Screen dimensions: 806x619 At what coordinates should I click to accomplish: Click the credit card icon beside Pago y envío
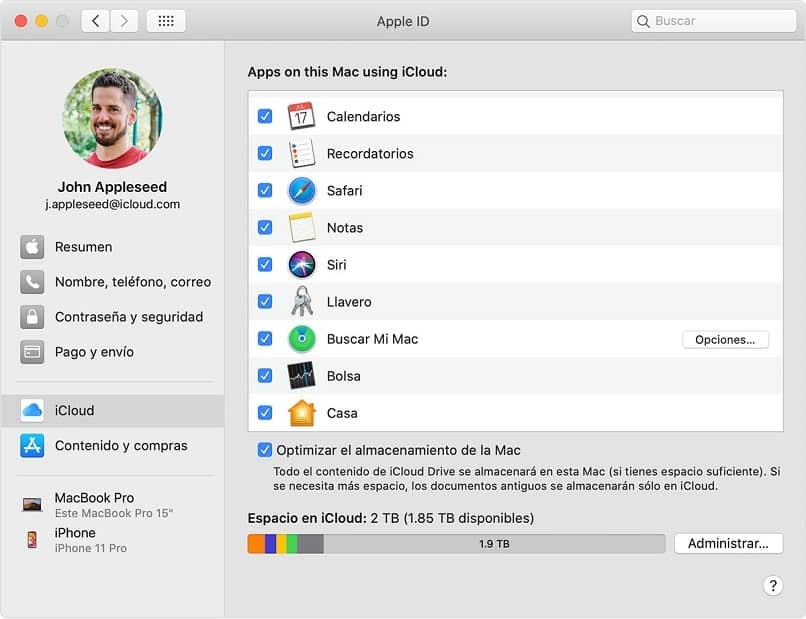32,352
